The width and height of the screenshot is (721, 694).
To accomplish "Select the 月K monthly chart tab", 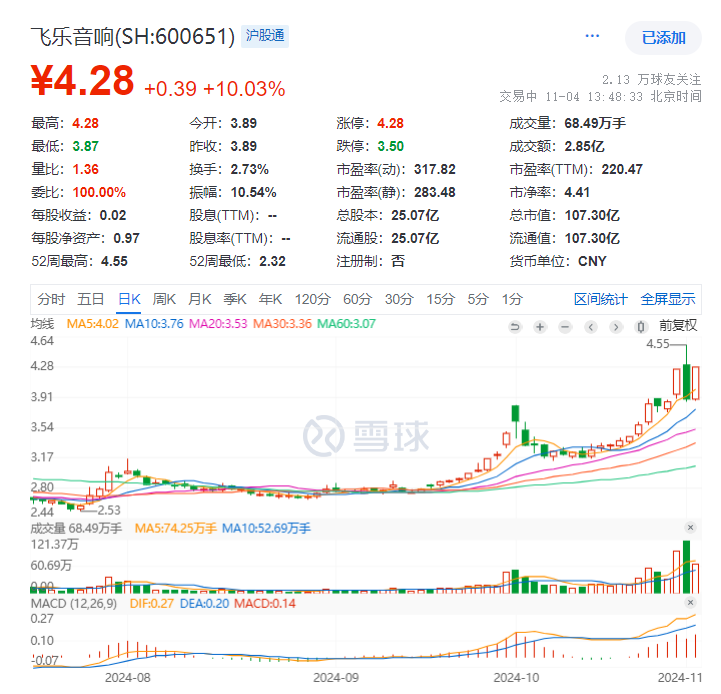I will click(200, 299).
